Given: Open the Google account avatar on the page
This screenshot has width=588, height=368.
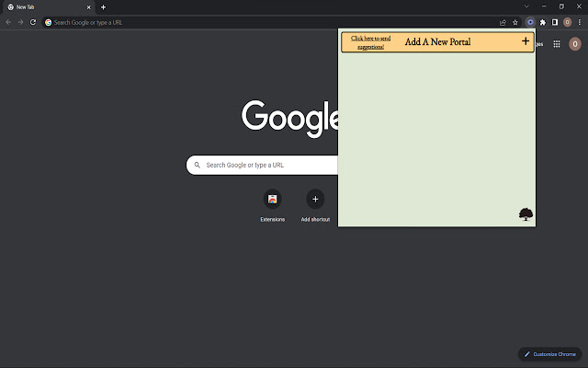Looking at the screenshot, I should (x=575, y=44).
